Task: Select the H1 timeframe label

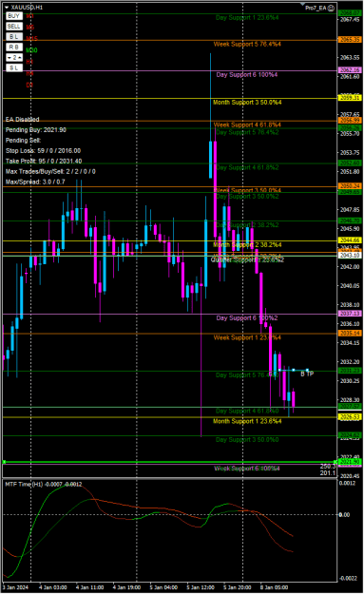Action: 29,62
